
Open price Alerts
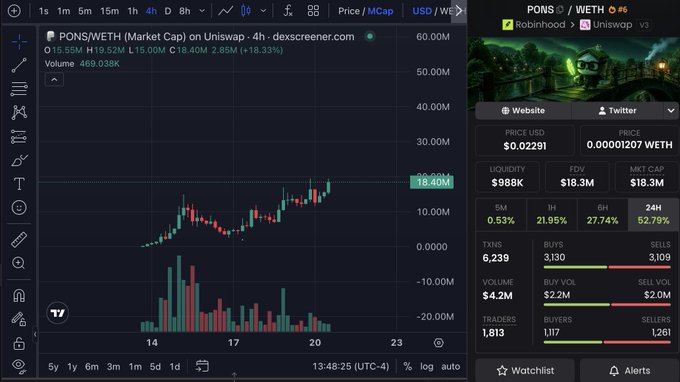[x=630, y=371]
